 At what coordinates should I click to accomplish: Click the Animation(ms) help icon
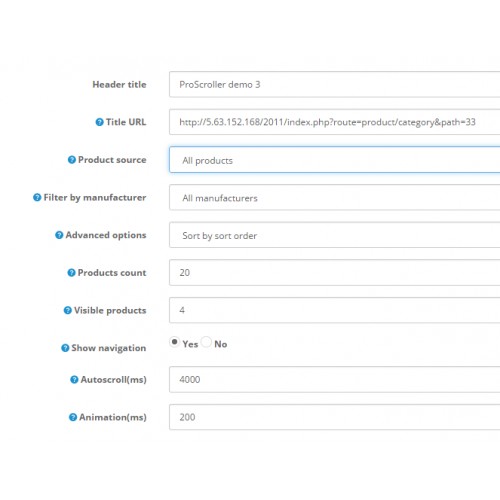(73, 417)
